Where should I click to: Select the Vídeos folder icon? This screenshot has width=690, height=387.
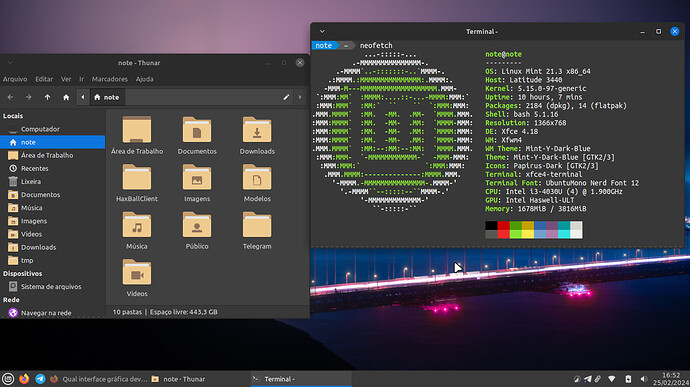[x=137, y=273]
